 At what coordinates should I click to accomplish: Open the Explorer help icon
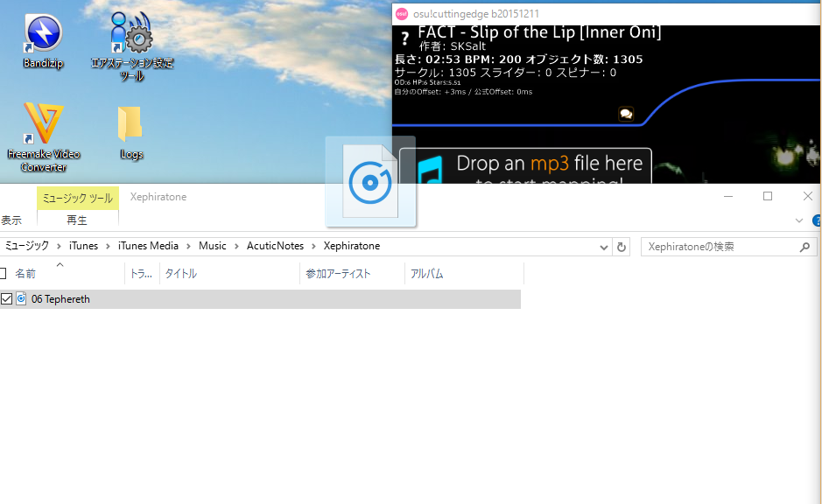click(817, 220)
